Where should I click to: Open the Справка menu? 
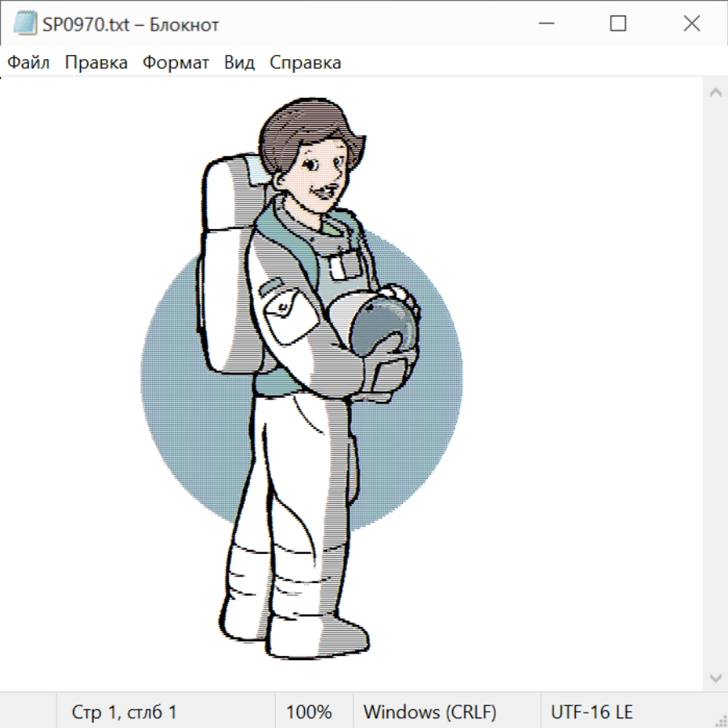click(x=305, y=62)
